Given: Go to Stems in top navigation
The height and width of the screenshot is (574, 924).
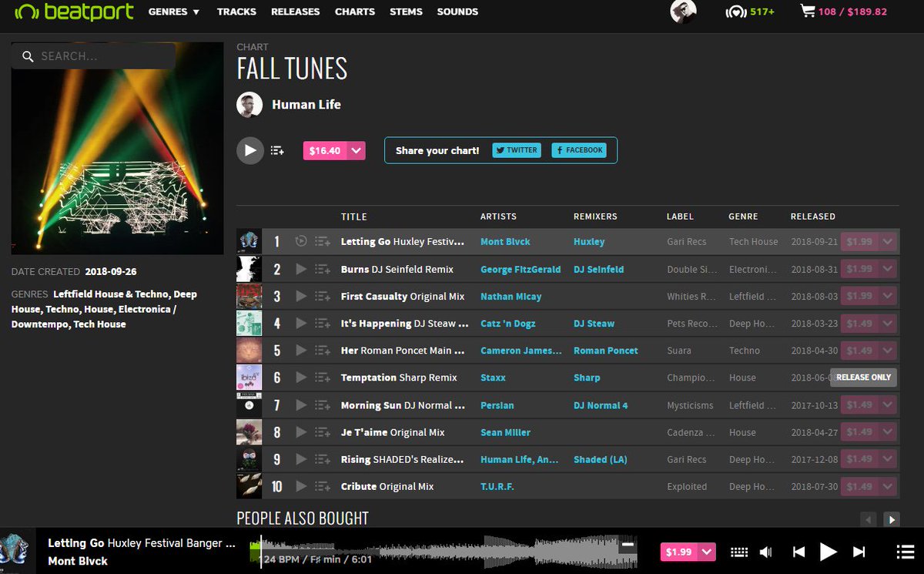Looking at the screenshot, I should pyautogui.click(x=406, y=12).
